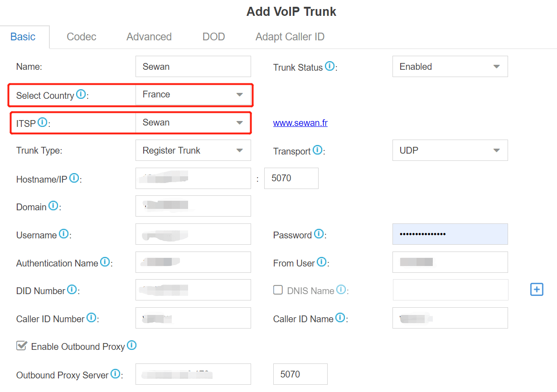The image size is (557, 392).
Task: Enable the DNIS Name checkbox
Action: click(x=278, y=289)
